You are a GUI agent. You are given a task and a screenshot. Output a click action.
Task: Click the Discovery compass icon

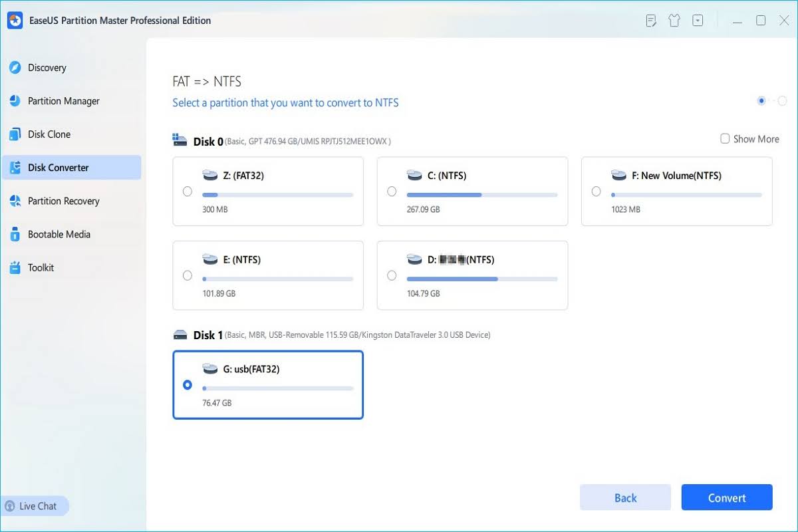(15, 68)
